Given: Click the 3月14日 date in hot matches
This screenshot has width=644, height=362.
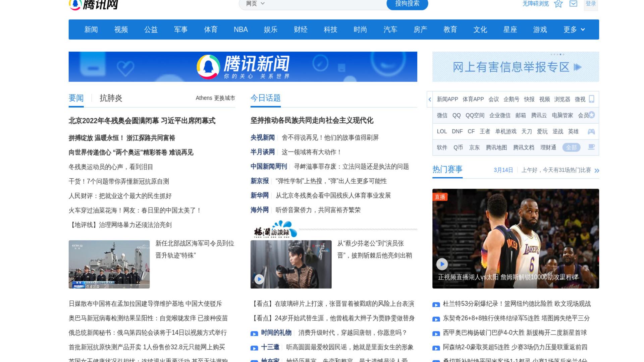Looking at the screenshot, I should 503,170.
